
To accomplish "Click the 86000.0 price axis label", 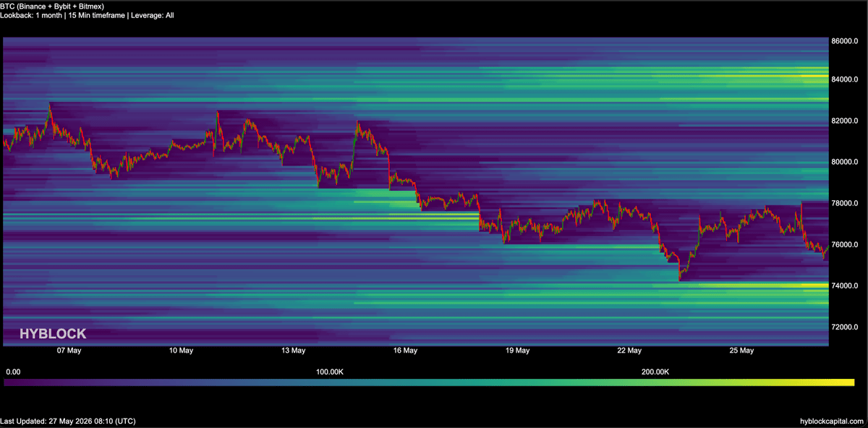I will pos(846,42).
